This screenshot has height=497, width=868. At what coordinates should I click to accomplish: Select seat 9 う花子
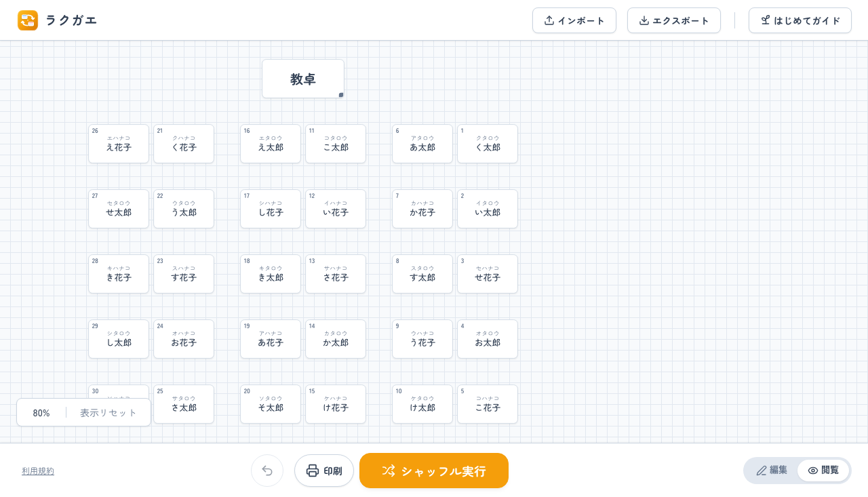click(x=422, y=339)
